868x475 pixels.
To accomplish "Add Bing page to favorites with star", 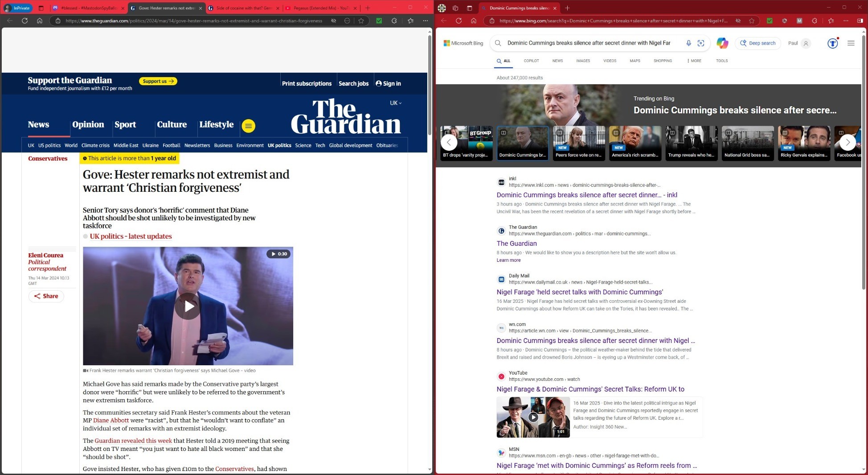I will tap(752, 21).
